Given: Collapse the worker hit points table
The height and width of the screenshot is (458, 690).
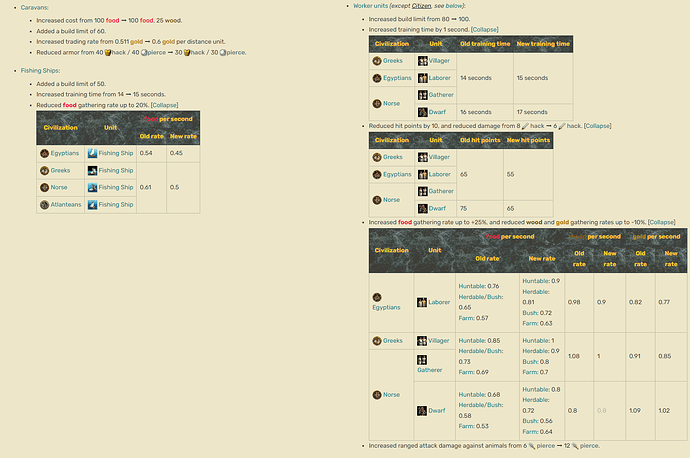Looking at the screenshot, I should point(596,126).
